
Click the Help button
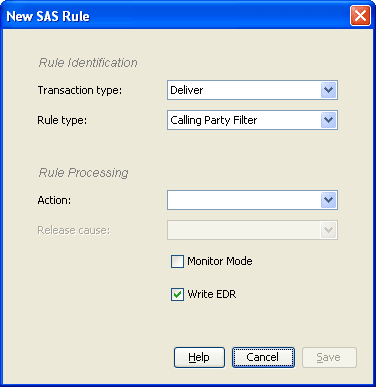point(199,357)
